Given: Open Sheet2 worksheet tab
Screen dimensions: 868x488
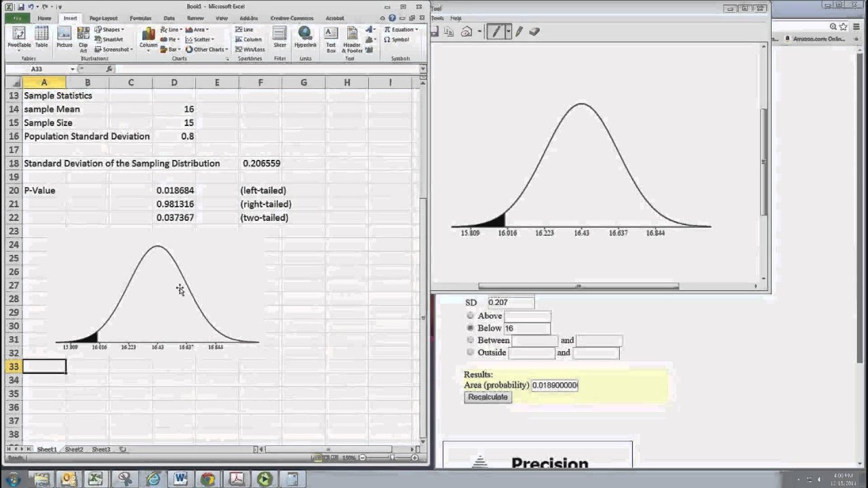Looking at the screenshot, I should (73, 449).
